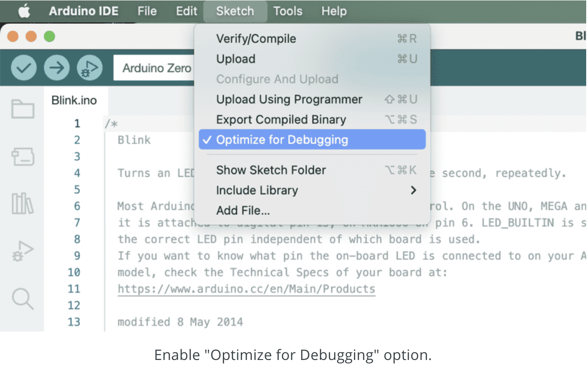Open the File menu

point(147,11)
